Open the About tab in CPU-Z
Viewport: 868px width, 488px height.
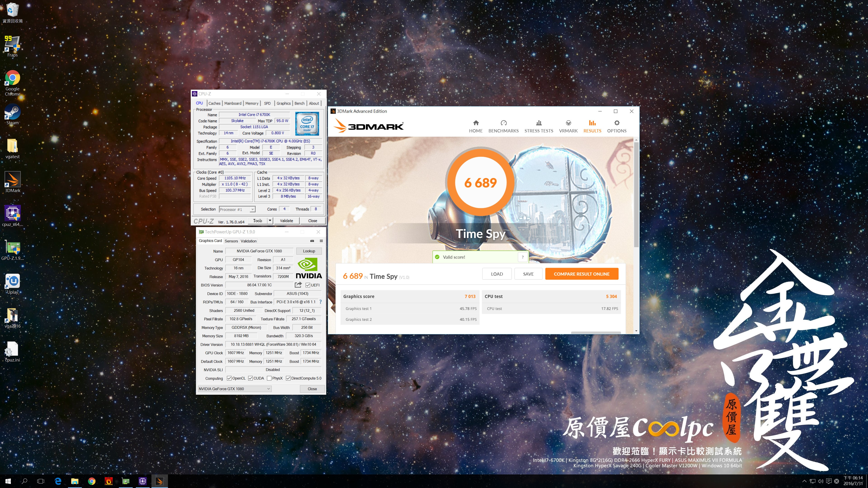pyautogui.click(x=314, y=103)
